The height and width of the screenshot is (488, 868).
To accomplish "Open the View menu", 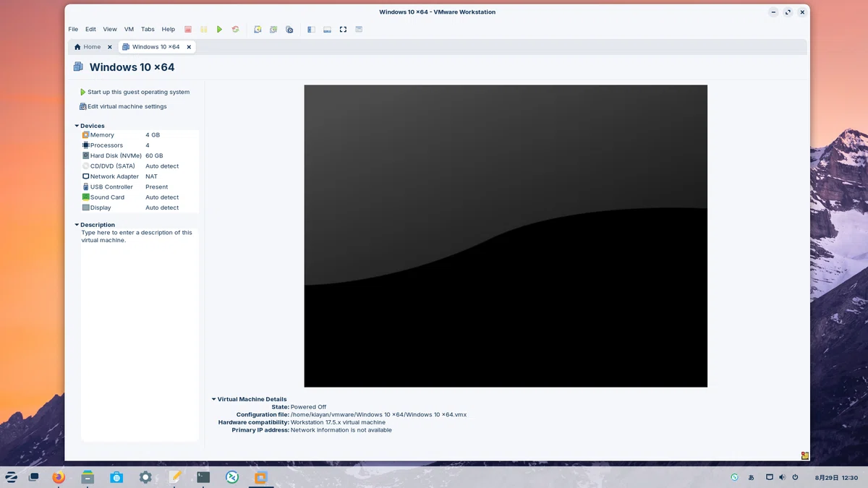I will click(110, 30).
